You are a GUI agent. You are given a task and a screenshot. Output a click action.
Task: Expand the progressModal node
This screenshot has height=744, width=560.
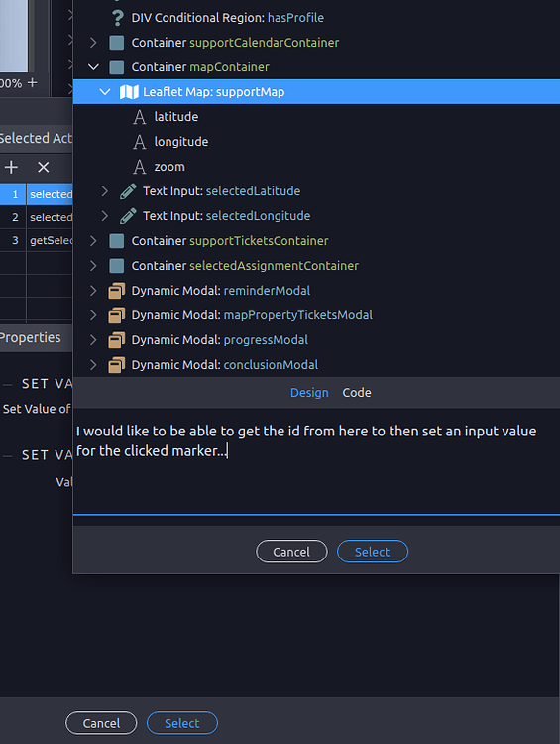(x=93, y=340)
